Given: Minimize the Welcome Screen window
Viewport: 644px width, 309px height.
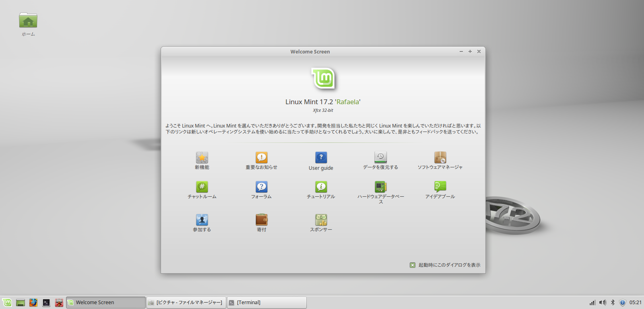Looking at the screenshot, I should coord(461,51).
